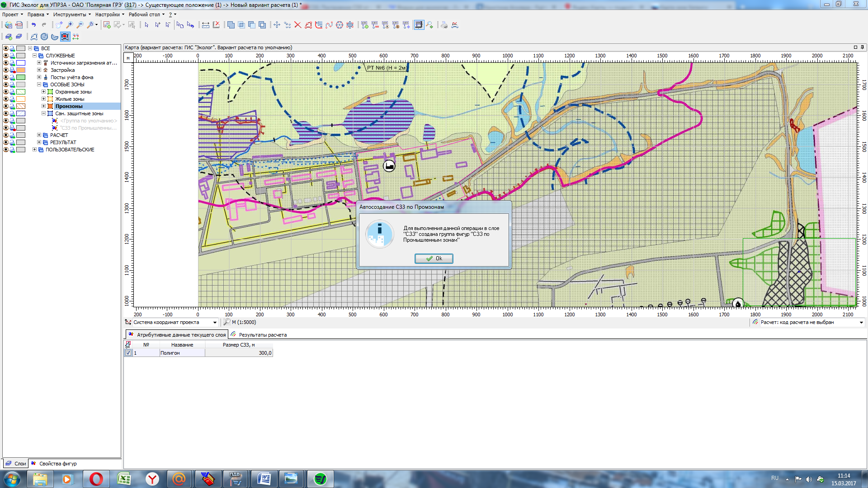Click the red X delete tool
868x488 pixels.
297,25
